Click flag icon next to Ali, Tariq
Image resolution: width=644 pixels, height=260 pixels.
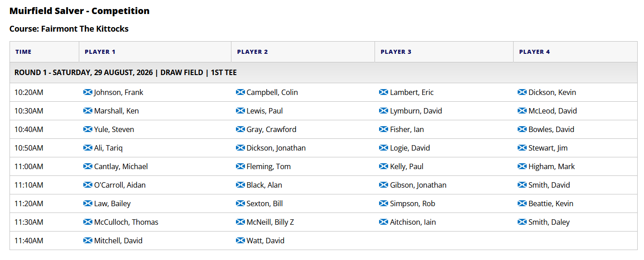click(x=88, y=148)
